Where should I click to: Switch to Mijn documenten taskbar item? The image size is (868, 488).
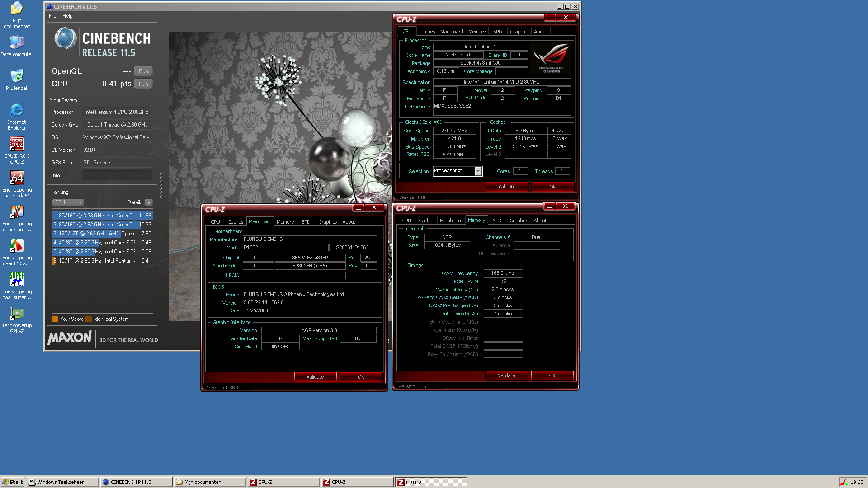210,482
